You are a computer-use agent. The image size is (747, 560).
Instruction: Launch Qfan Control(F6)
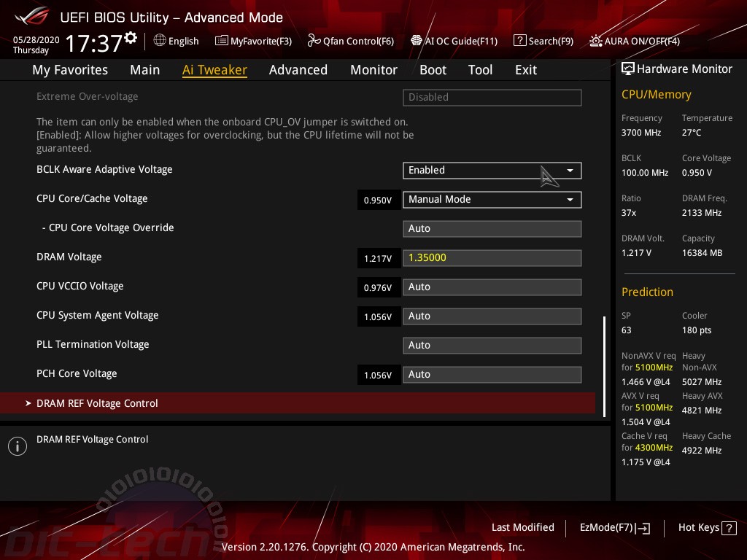coord(351,41)
